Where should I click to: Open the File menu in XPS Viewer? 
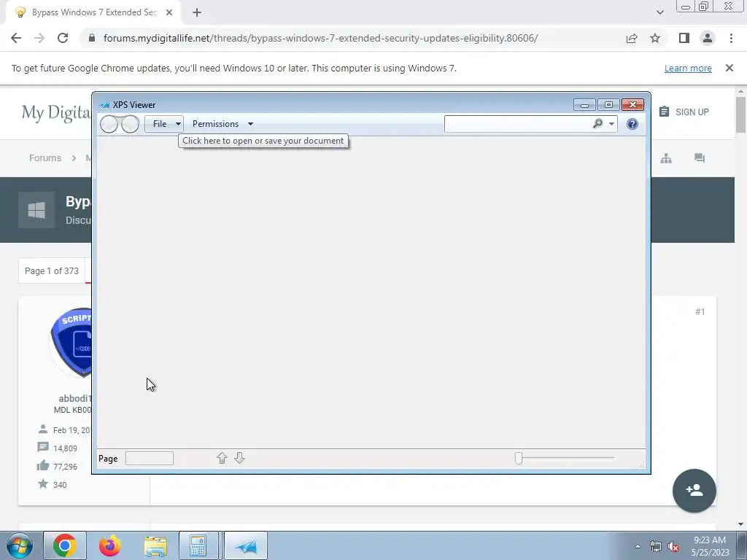click(164, 124)
